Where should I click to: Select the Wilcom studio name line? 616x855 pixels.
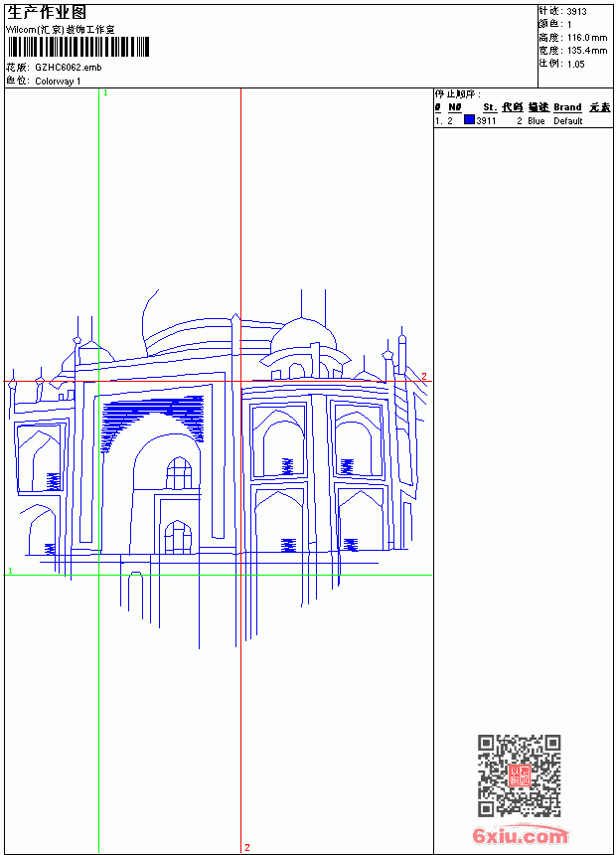pyautogui.click(x=61, y=30)
